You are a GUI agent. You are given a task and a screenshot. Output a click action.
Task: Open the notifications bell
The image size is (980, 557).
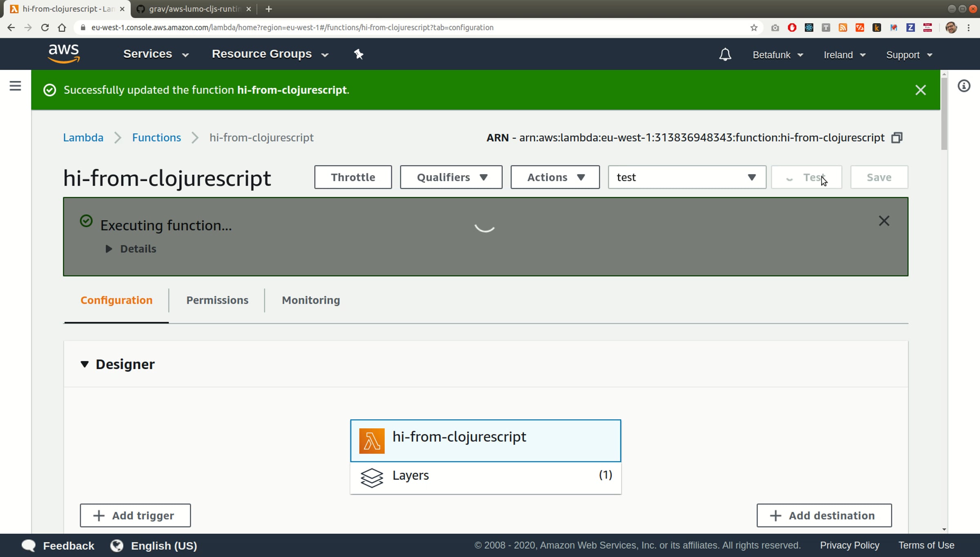click(x=725, y=54)
